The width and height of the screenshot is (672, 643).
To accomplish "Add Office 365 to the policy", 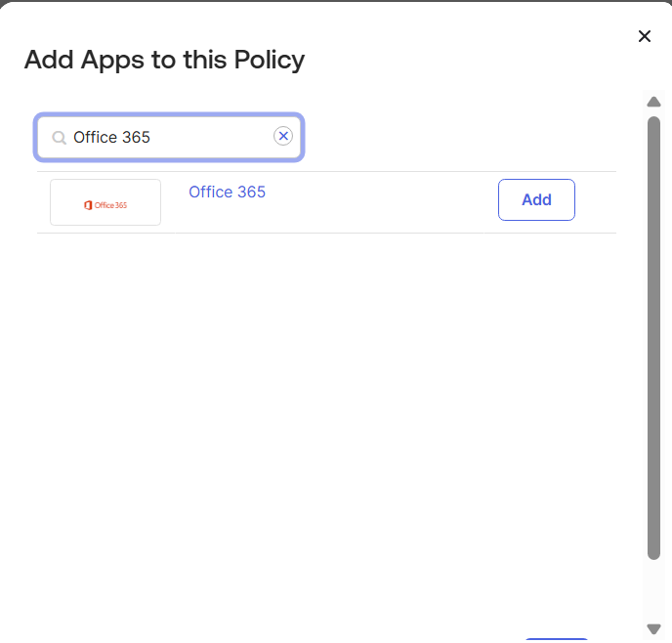I will (x=536, y=199).
